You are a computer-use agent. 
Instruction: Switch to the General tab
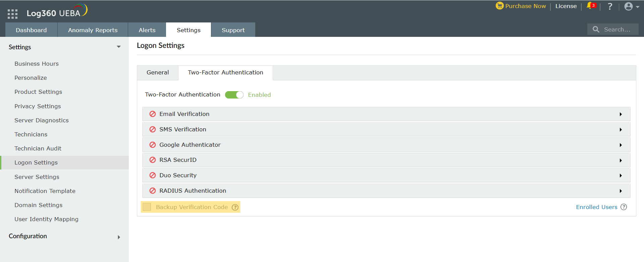[x=158, y=73]
